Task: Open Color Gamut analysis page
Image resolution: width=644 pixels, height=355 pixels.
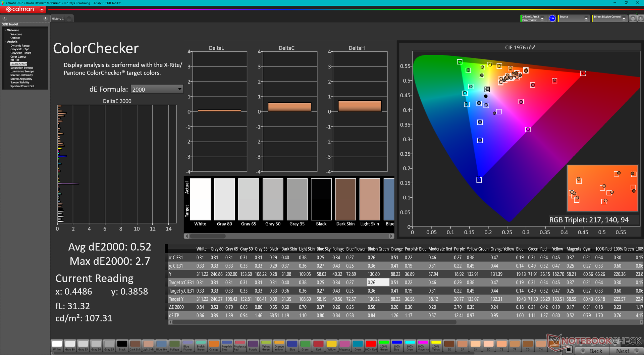Action: click(x=18, y=57)
